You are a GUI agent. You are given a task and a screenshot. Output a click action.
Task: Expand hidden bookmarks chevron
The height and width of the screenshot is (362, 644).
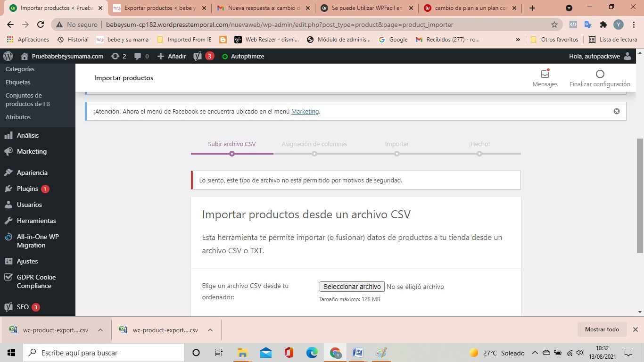point(518,40)
